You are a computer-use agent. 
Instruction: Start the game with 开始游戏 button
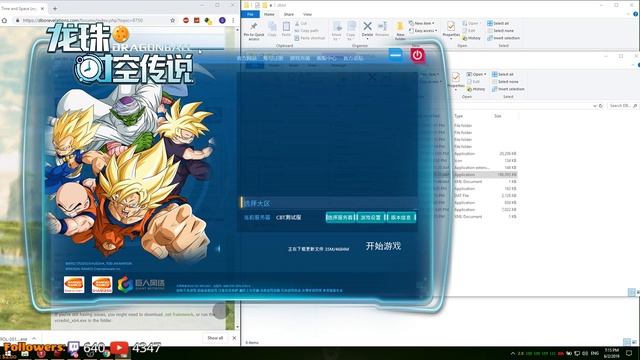point(383,246)
